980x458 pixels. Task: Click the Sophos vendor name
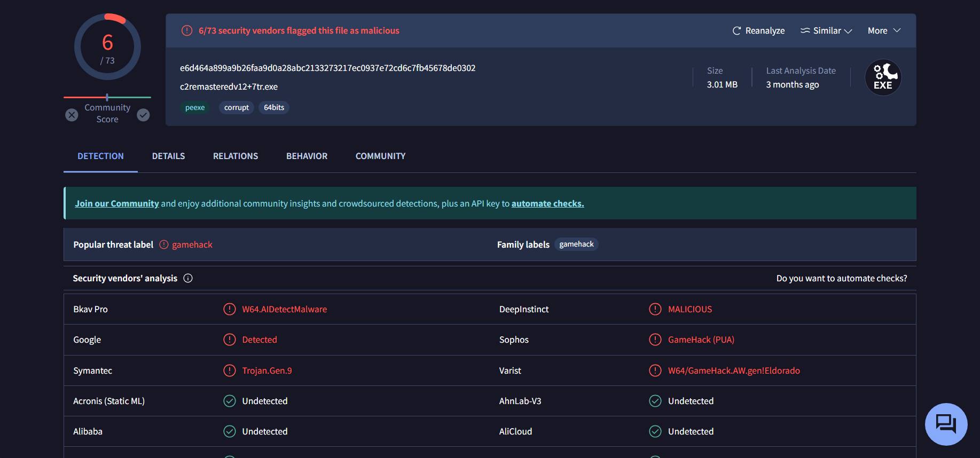tap(514, 340)
